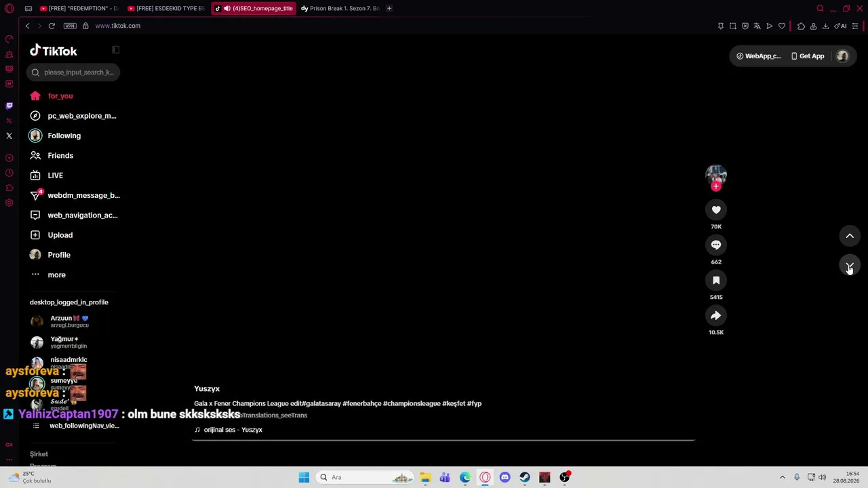868x488 pixels.
Task: Open the Şirket footer link
Action: (x=39, y=454)
